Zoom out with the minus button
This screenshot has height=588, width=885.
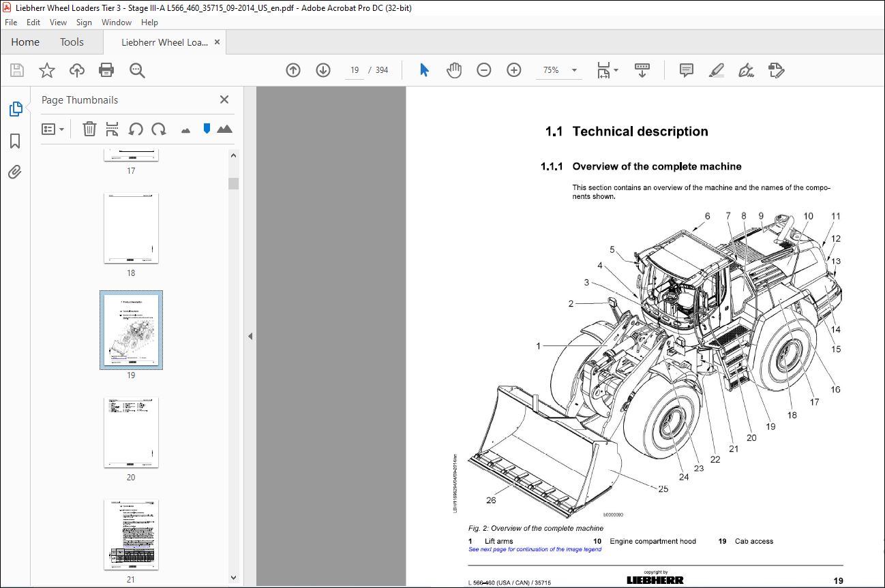(x=484, y=70)
